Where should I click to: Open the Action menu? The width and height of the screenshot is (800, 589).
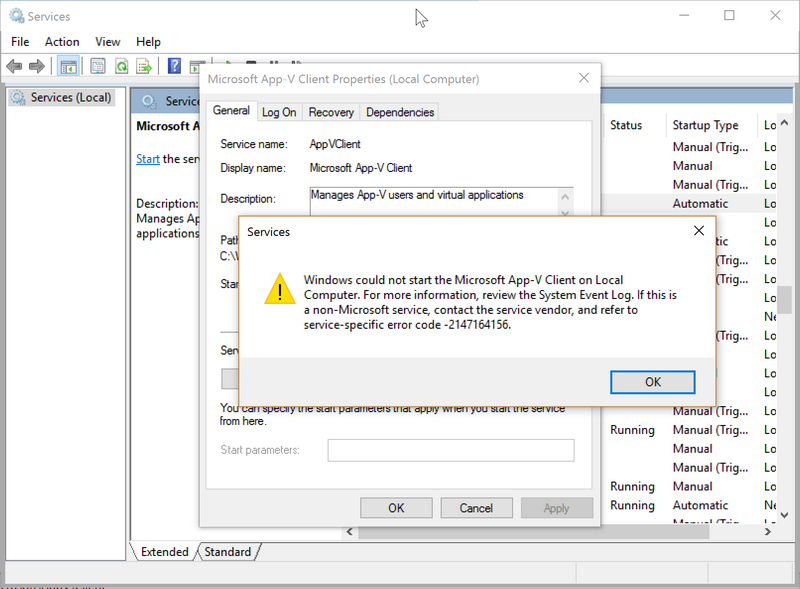(x=62, y=42)
